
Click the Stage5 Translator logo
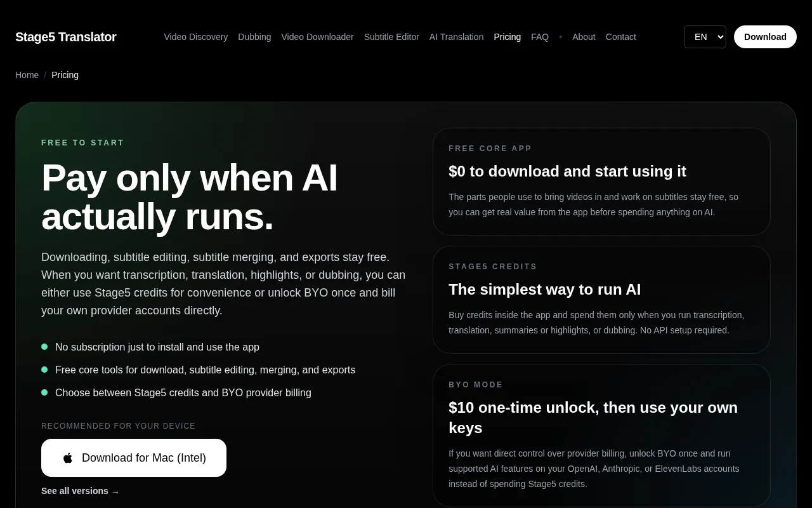65,37
